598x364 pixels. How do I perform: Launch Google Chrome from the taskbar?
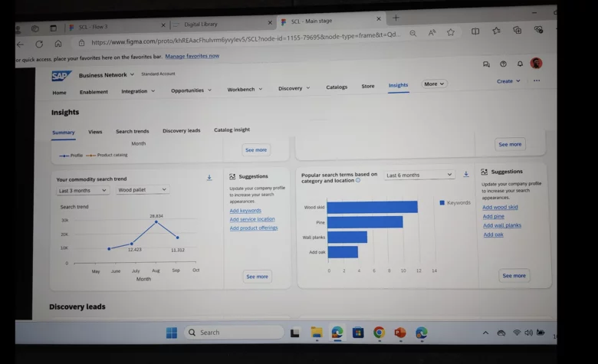pyautogui.click(x=379, y=333)
